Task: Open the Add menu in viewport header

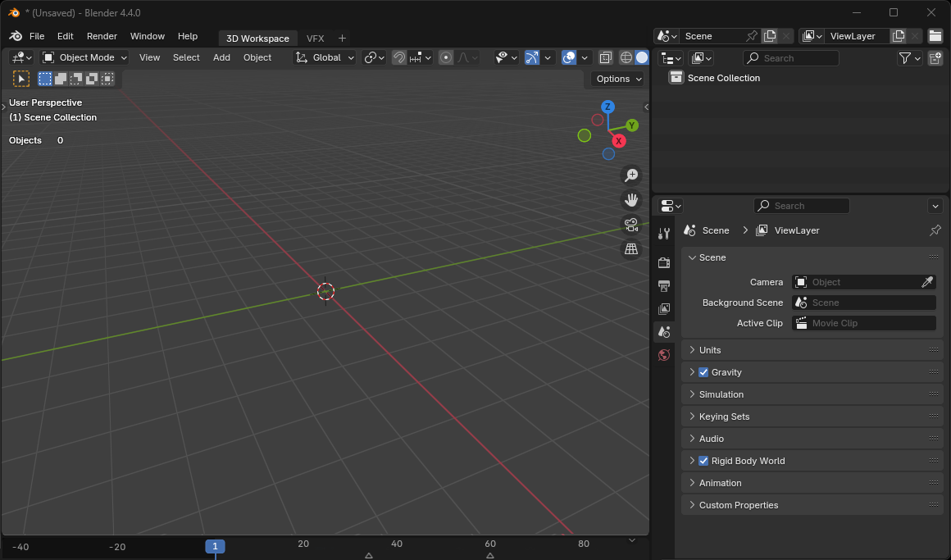Action: click(221, 57)
